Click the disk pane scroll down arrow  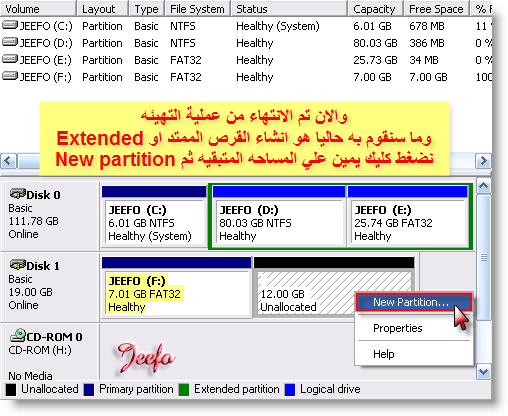click(x=484, y=371)
